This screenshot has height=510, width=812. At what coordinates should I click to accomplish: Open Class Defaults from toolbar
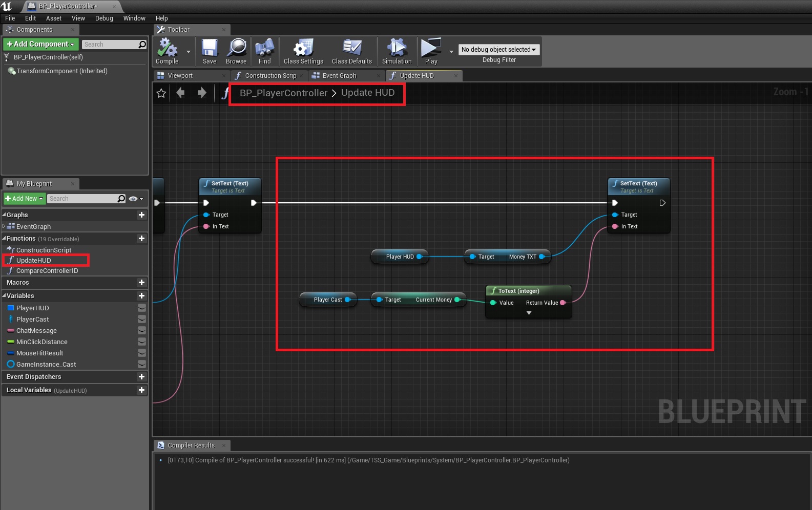click(x=352, y=49)
